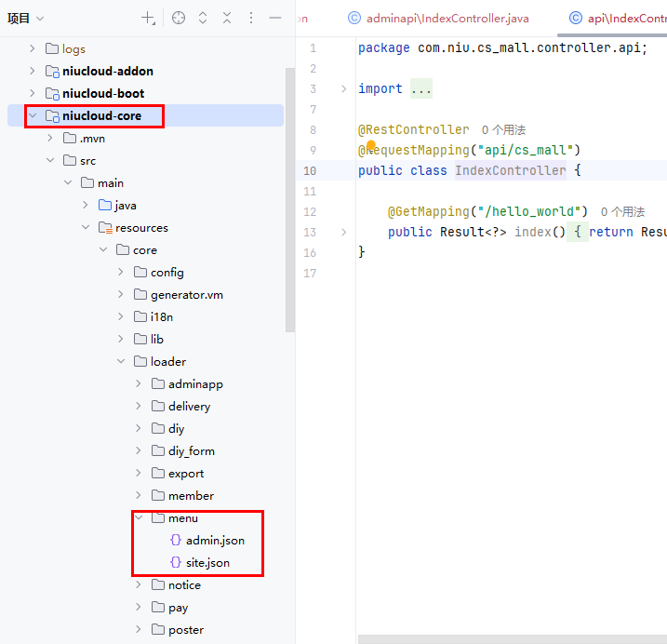
Task: Open the project view dropdown
Action: point(26,18)
